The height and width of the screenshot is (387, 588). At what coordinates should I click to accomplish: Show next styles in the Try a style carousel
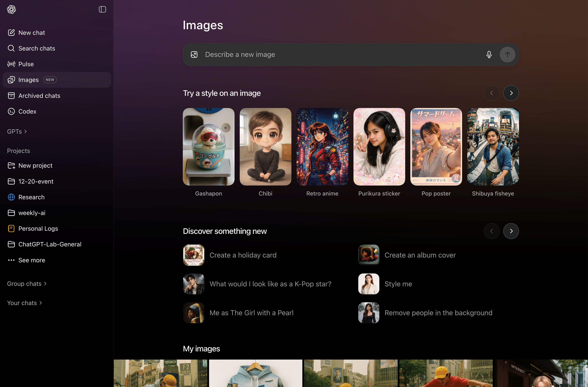coord(511,93)
